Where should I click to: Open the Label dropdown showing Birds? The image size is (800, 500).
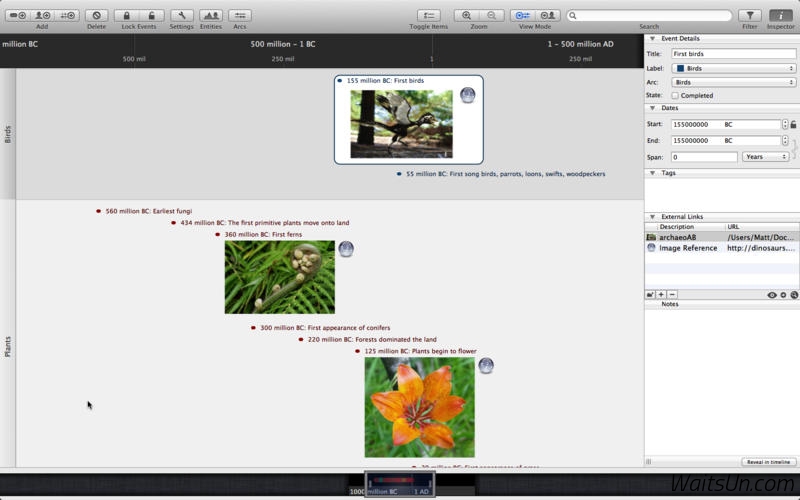point(733,68)
